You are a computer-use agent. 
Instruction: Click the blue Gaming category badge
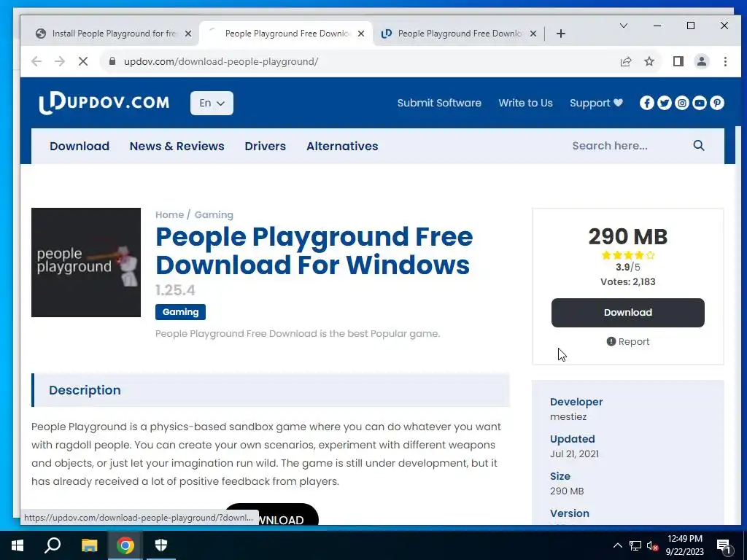click(x=181, y=312)
